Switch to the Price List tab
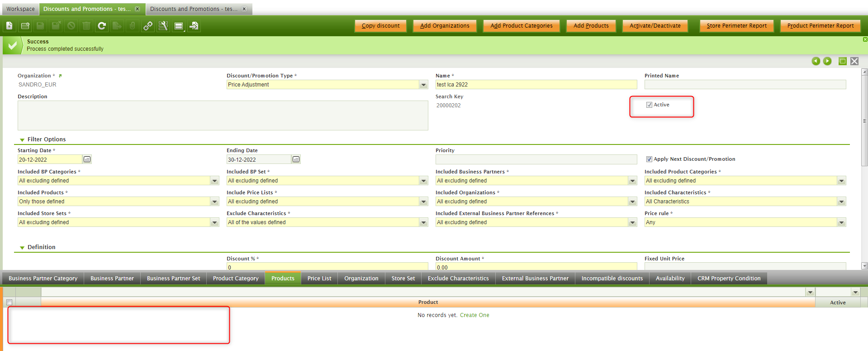The width and height of the screenshot is (868, 351). (319, 279)
